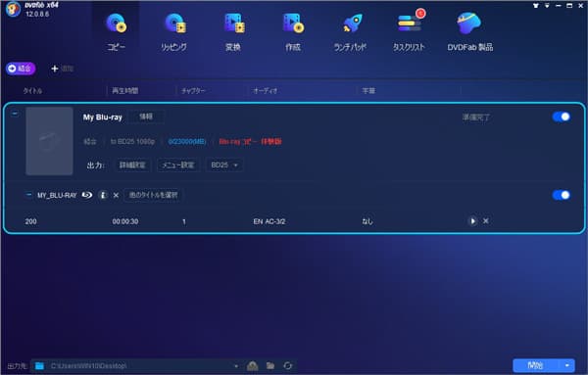Click the blue 開始 start button
This screenshot has height=375, width=588.
tap(535, 365)
